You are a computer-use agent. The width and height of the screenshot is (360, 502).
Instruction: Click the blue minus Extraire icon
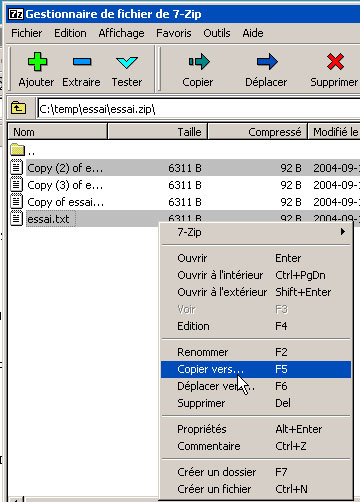[82, 62]
